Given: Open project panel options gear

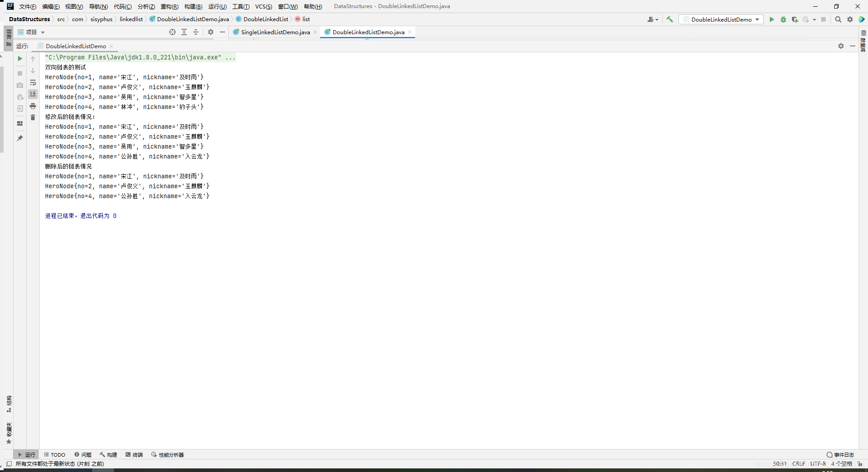Looking at the screenshot, I should [x=211, y=32].
